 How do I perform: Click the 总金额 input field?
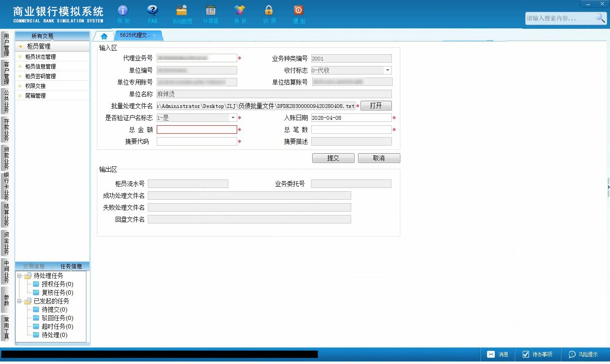(197, 130)
